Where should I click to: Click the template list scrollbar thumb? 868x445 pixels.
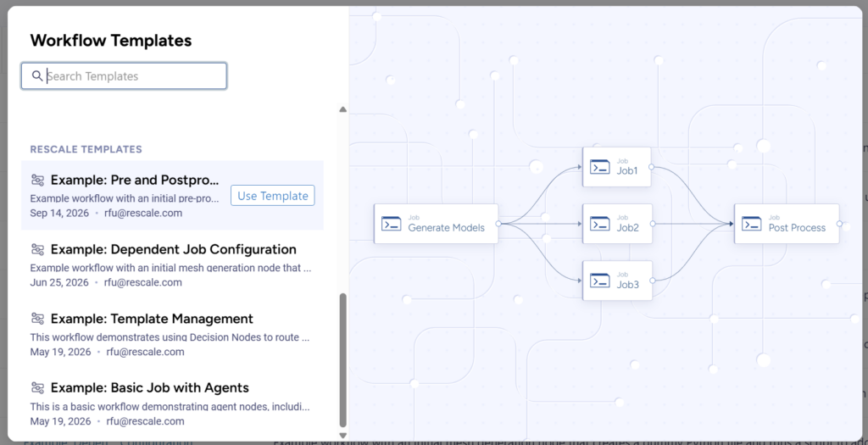(x=342, y=360)
